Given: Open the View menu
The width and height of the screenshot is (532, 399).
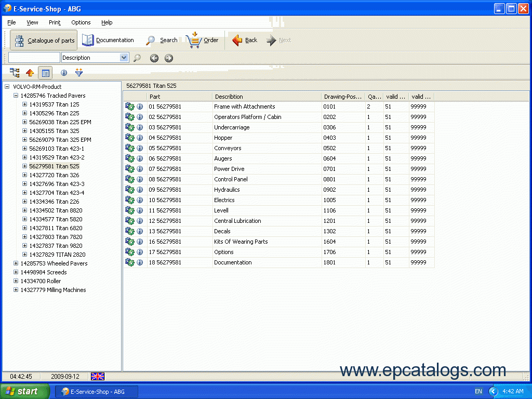Looking at the screenshot, I should click(x=32, y=22).
